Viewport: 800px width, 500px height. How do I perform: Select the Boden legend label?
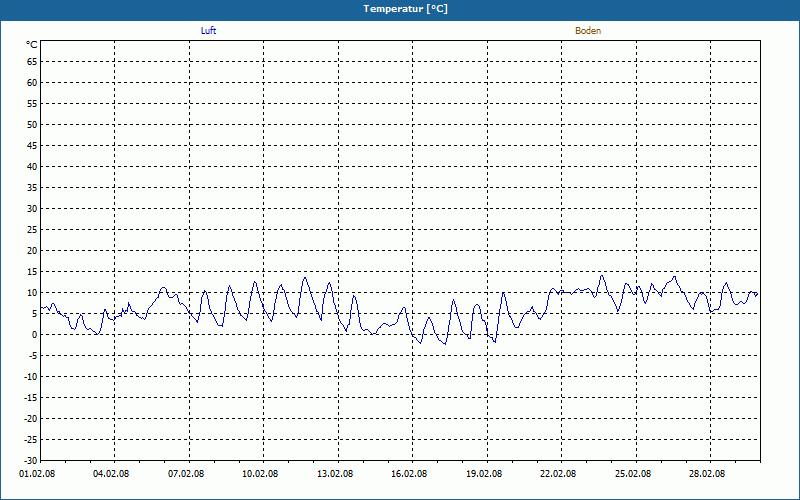click(x=588, y=31)
